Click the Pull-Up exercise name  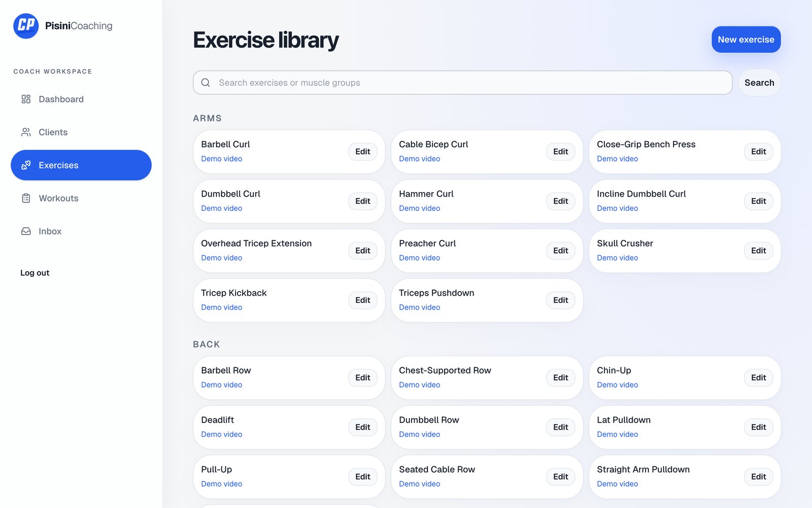point(217,469)
